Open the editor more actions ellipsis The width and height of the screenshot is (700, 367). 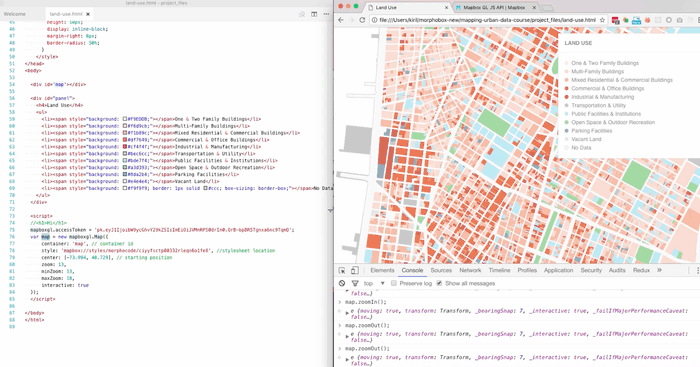click(326, 14)
